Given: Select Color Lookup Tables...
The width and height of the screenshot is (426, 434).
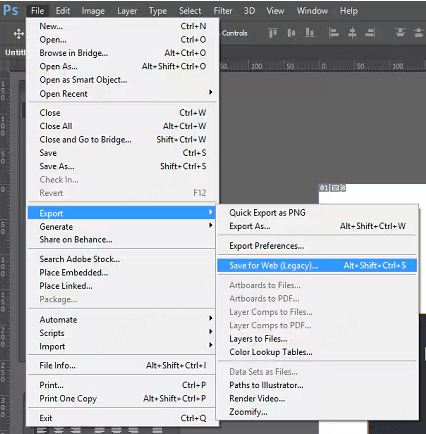Looking at the screenshot, I should pyautogui.click(x=317, y=352).
